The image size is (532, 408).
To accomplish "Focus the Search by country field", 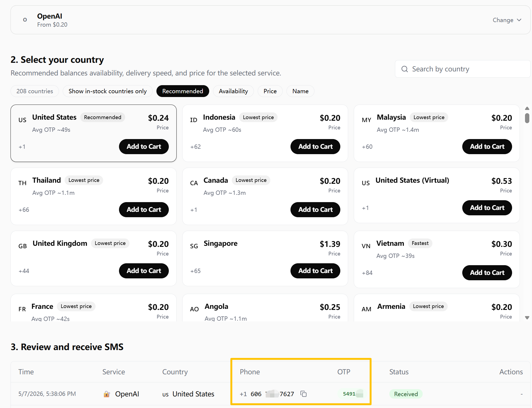I will [x=463, y=69].
